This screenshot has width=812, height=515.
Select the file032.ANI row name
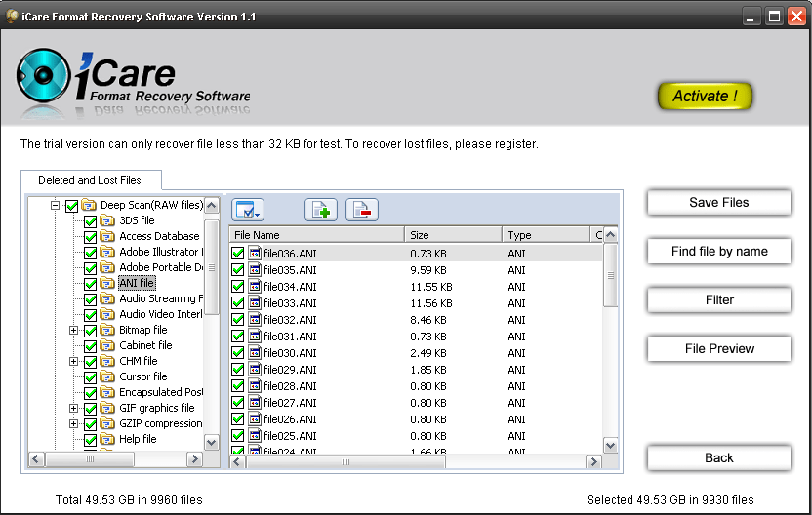(x=290, y=320)
